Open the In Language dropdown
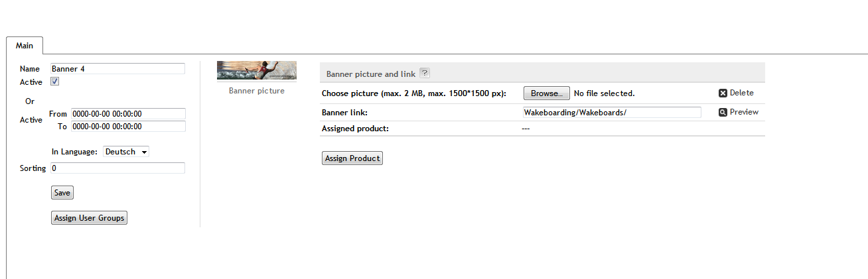868x279 pixels. (126, 152)
